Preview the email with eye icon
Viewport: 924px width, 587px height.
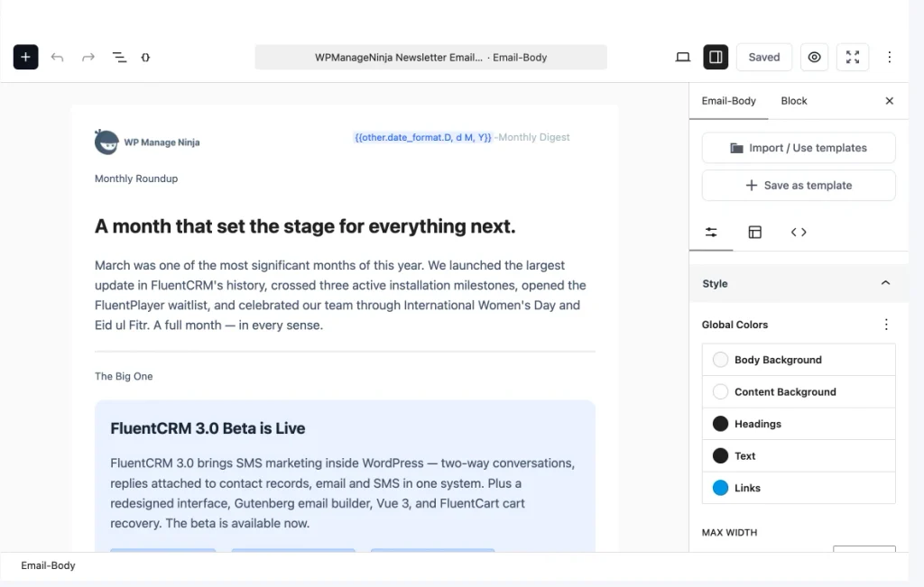point(814,57)
